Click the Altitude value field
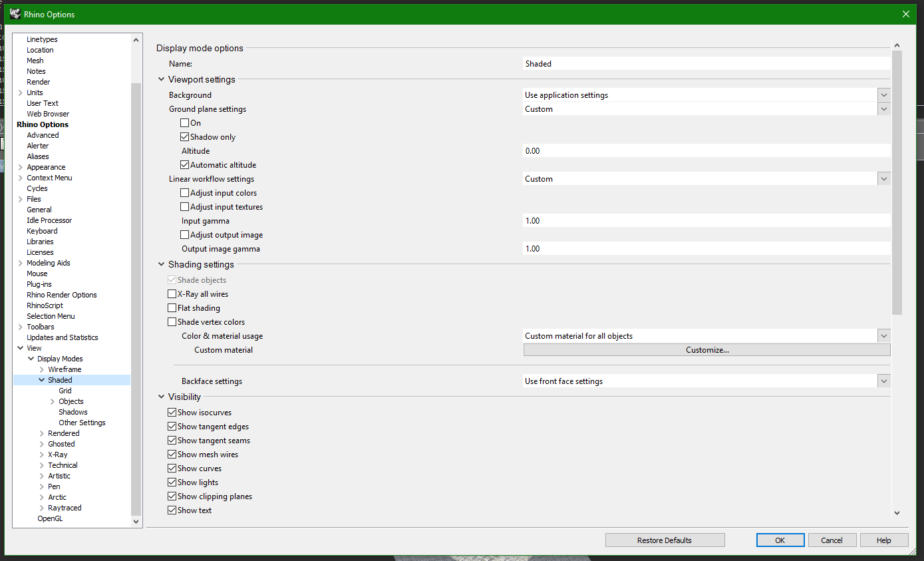The image size is (924, 561). click(706, 151)
